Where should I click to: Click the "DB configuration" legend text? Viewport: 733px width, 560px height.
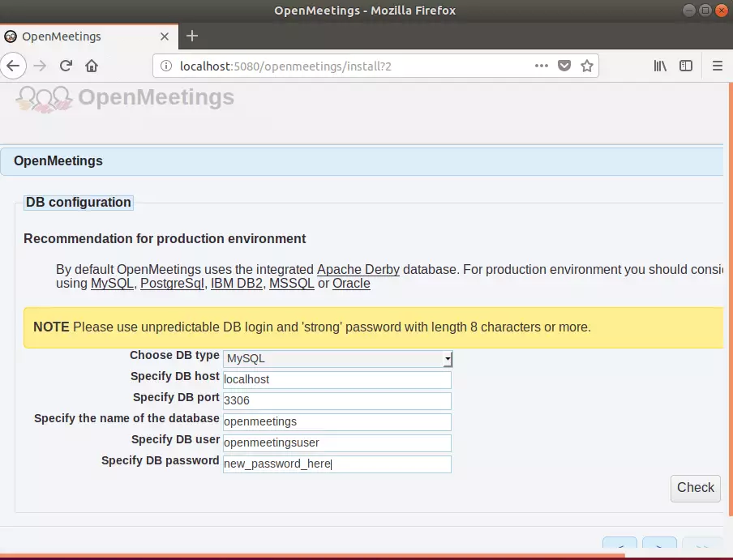point(79,203)
